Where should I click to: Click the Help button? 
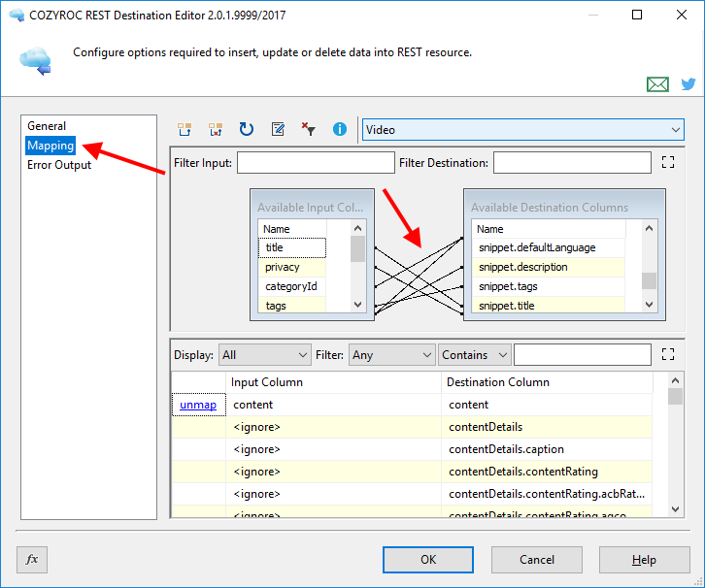(x=644, y=560)
